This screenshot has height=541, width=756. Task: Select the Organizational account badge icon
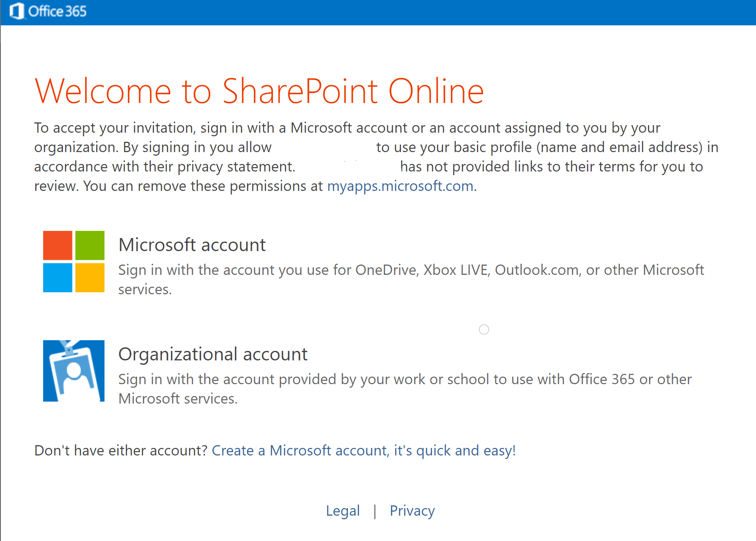[74, 371]
